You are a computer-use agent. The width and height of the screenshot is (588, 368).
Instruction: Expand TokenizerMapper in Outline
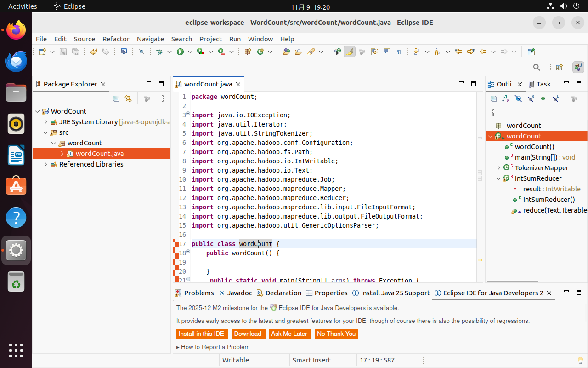tap(498, 168)
